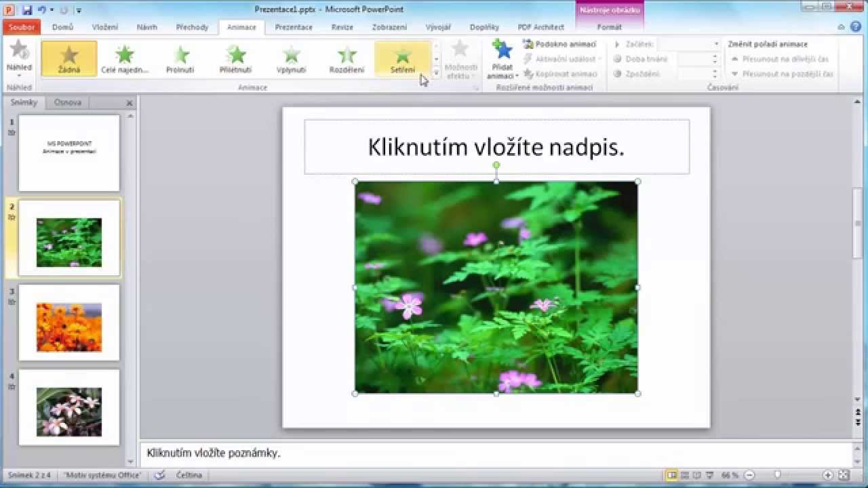The height and width of the screenshot is (488, 868).
Task: Click Přesunout na dřívější čas
Action: tap(781, 59)
